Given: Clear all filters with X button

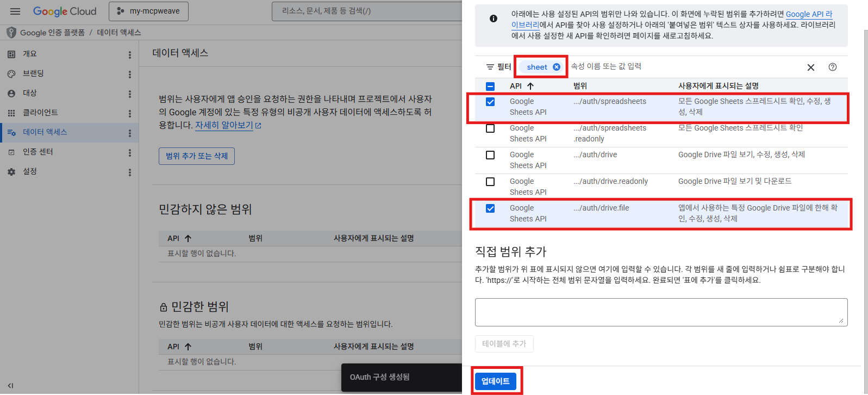Looking at the screenshot, I should click(x=811, y=67).
